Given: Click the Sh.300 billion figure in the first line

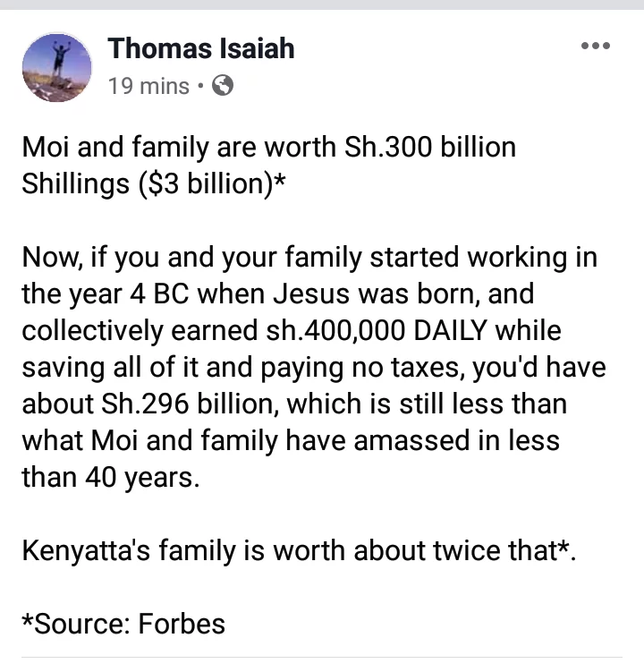Looking at the screenshot, I should (430, 147).
